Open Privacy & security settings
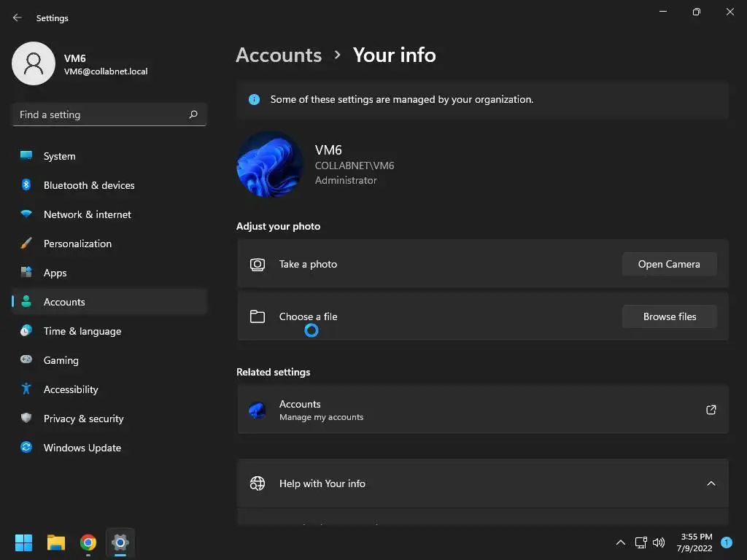The height and width of the screenshot is (560, 747). point(83,419)
